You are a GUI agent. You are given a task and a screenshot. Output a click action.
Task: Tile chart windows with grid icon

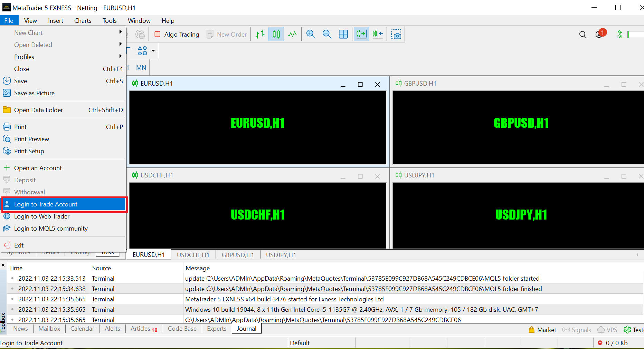click(343, 34)
